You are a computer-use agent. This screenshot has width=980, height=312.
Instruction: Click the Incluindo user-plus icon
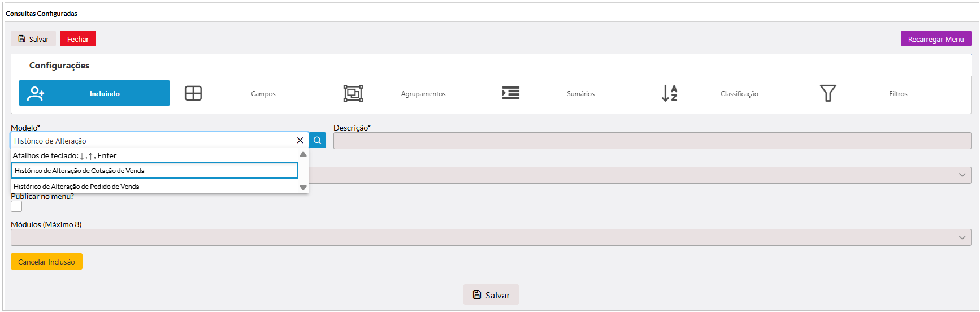tap(36, 93)
